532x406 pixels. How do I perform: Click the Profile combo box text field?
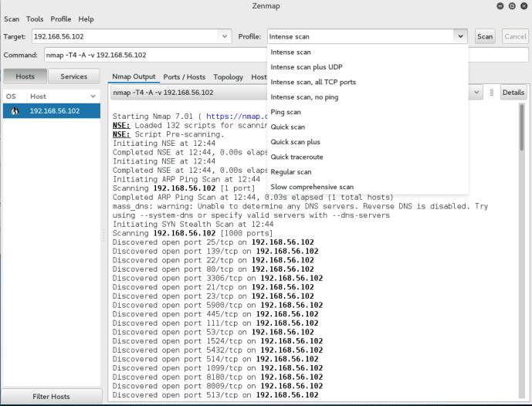coord(361,36)
